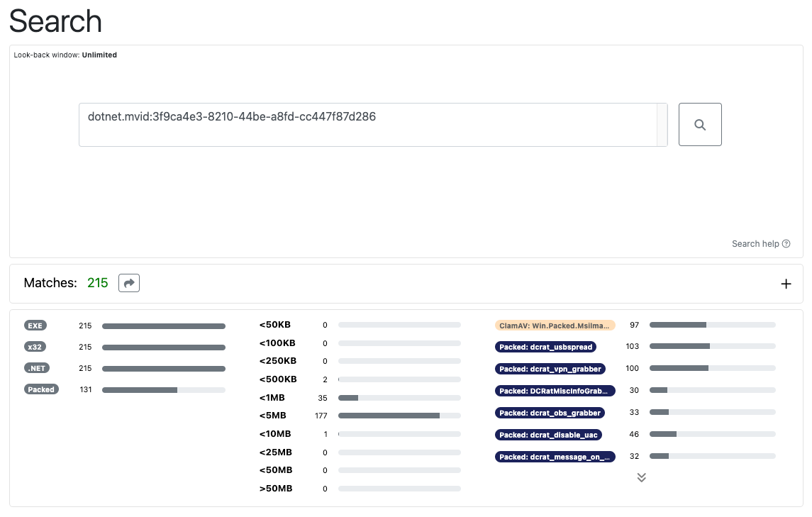Click the <250KB size filter label

[x=278, y=360]
